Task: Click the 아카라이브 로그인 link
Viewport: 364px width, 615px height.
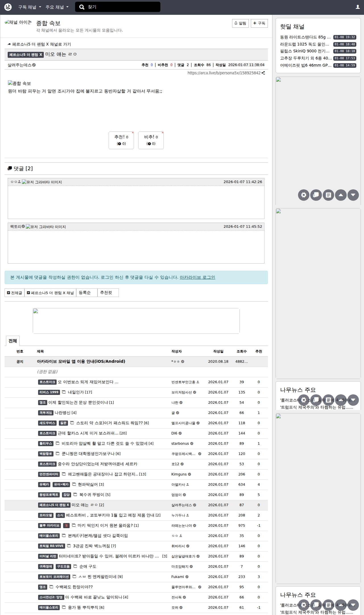Action: click(197, 277)
